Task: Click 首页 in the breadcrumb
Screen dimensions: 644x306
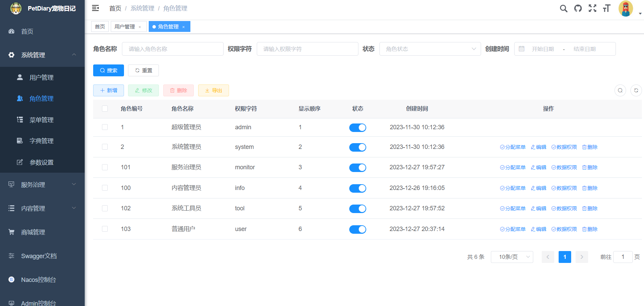Action: (x=115, y=8)
